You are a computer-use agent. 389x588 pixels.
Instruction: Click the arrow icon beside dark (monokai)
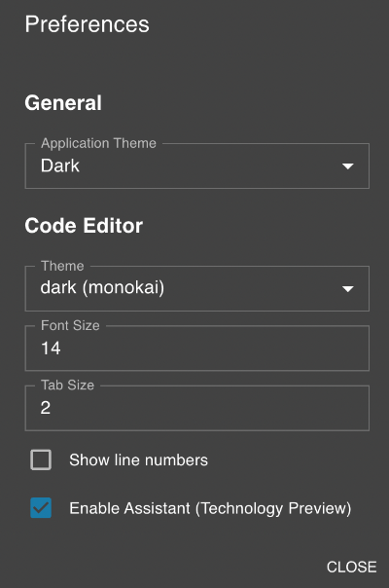(x=348, y=289)
